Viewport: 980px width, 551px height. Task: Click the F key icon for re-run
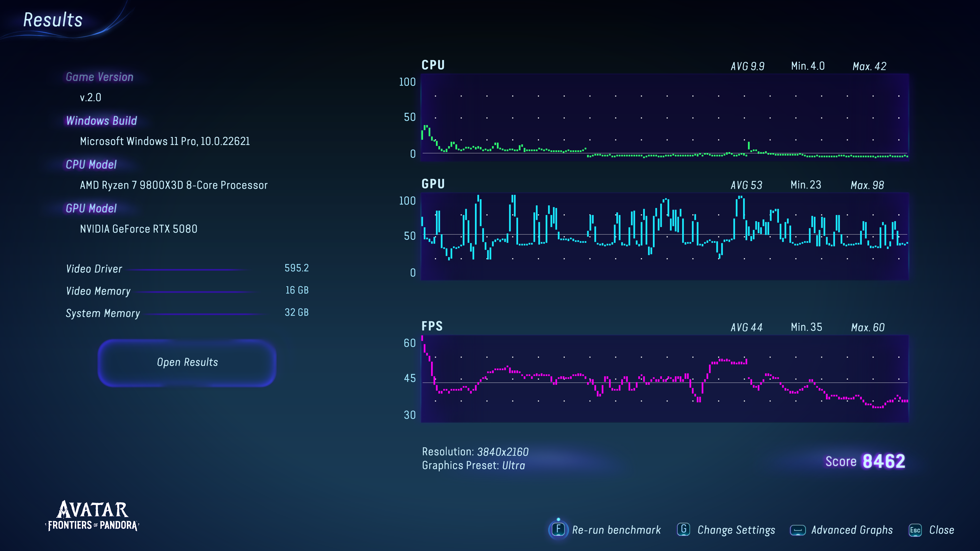(558, 529)
